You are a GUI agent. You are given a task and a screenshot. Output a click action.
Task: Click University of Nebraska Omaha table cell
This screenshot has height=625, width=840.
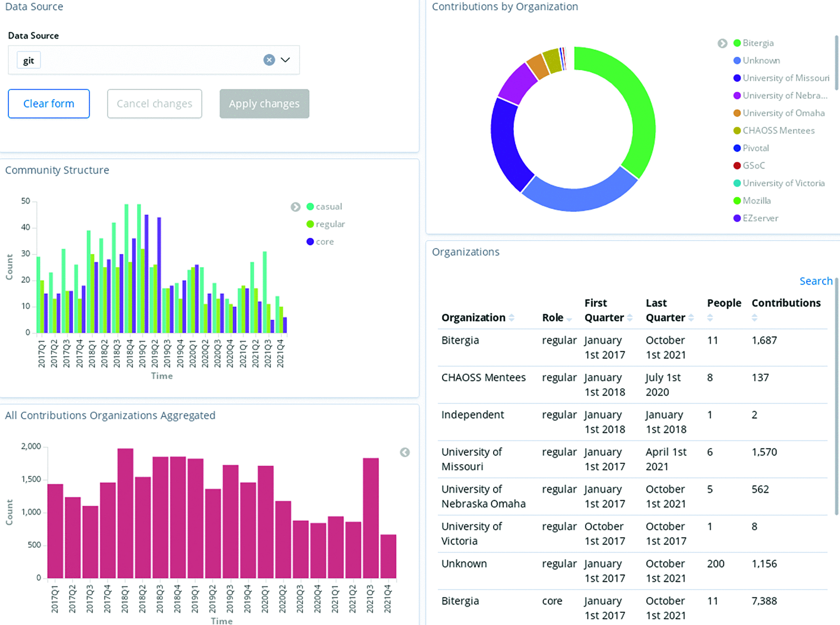[483, 496]
